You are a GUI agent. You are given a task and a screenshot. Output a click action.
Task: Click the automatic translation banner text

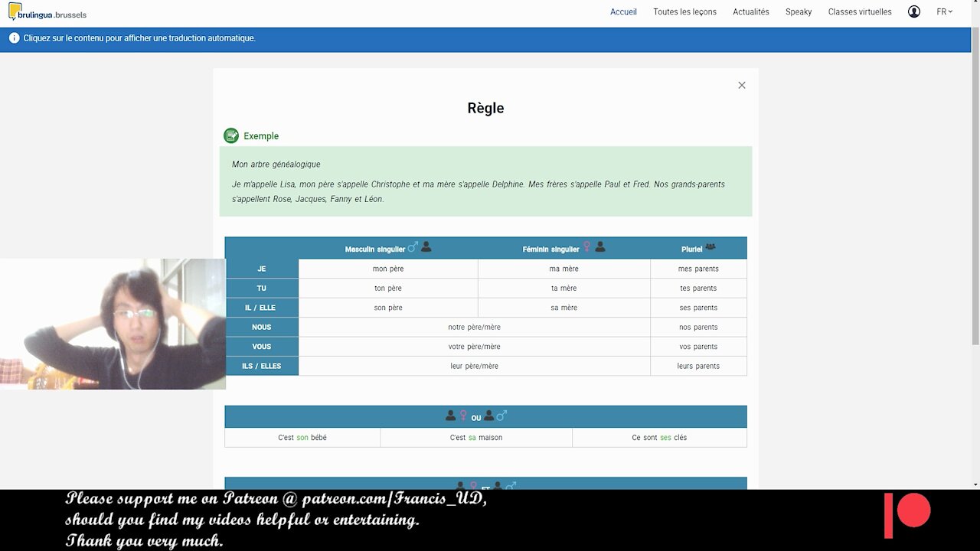pyautogui.click(x=139, y=38)
